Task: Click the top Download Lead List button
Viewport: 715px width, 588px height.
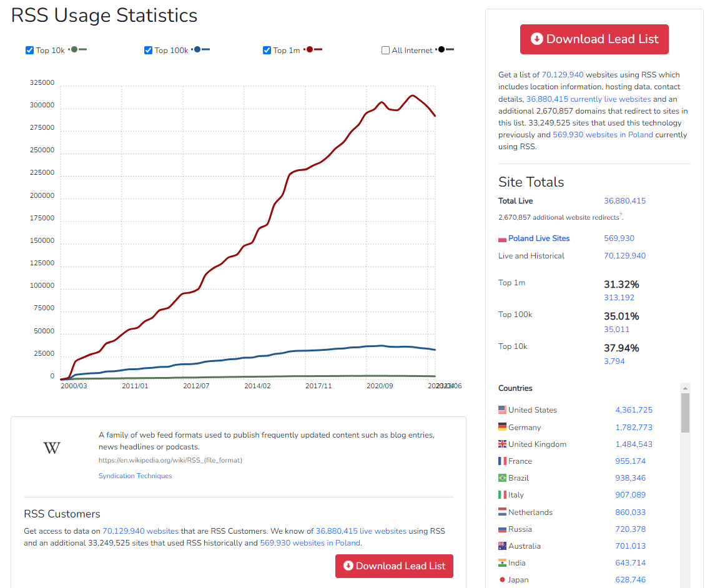Action: [x=594, y=39]
